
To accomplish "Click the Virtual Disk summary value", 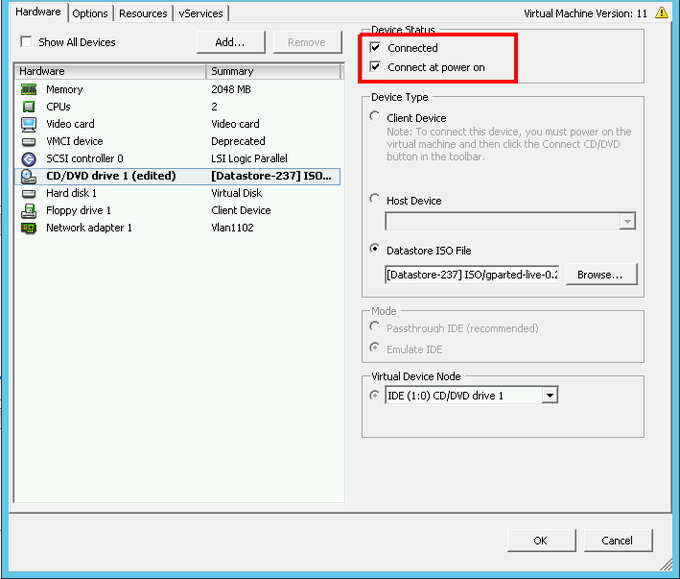I will [x=237, y=193].
